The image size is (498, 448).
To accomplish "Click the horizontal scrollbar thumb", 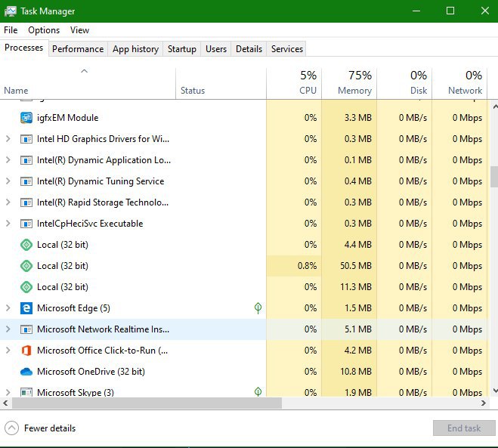I will coord(147,403).
